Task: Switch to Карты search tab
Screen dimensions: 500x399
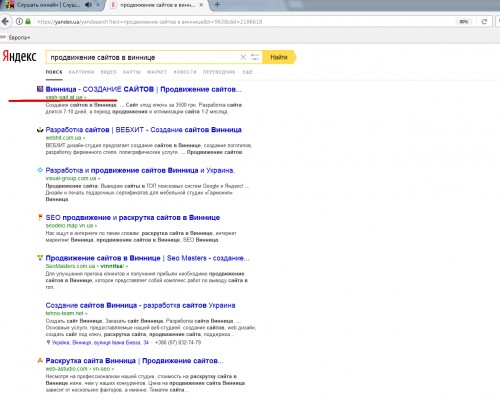Action: point(132,72)
